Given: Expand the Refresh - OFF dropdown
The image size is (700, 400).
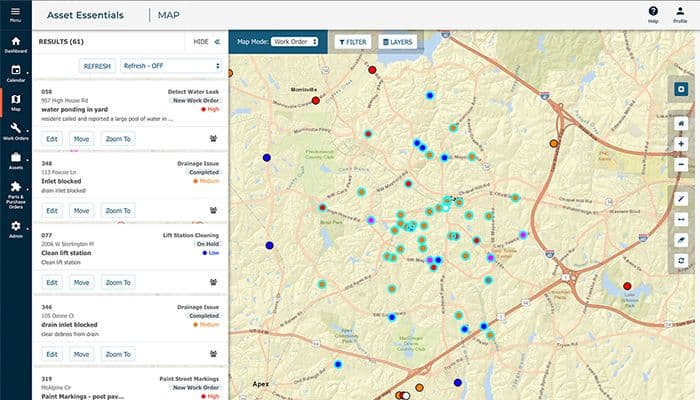Looking at the screenshot, I should point(170,66).
